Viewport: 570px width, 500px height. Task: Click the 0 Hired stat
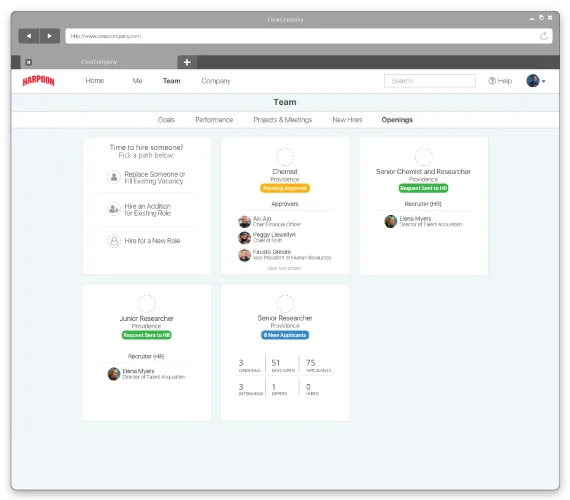pyautogui.click(x=312, y=389)
